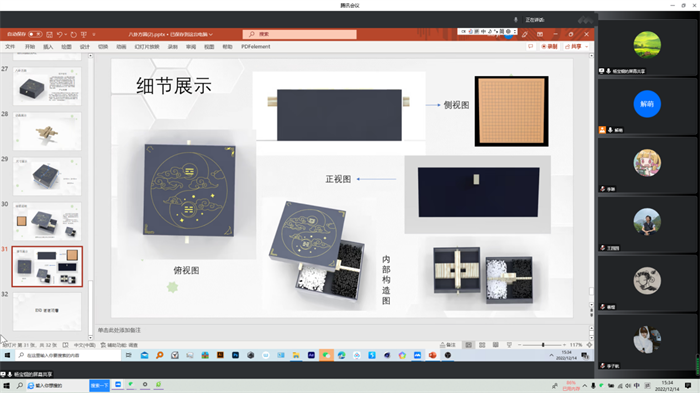
Task: Open the 文件 (File) menu
Action: pyautogui.click(x=10, y=46)
